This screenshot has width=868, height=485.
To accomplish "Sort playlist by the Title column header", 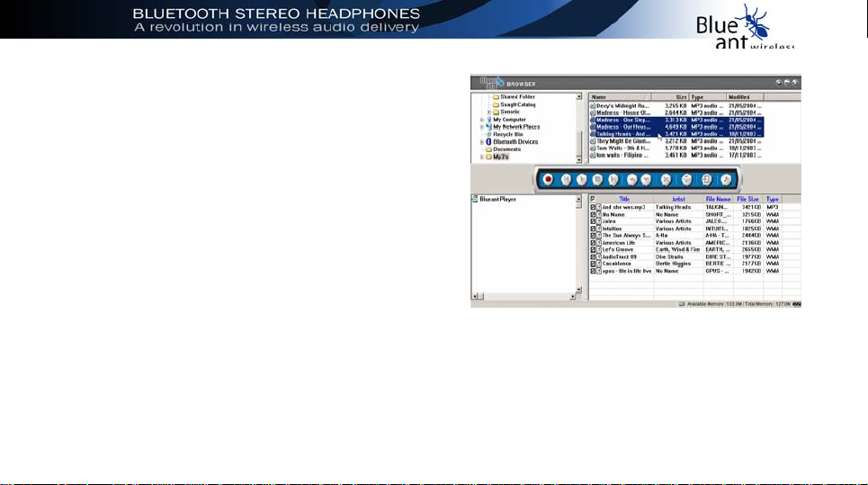I will [624, 199].
